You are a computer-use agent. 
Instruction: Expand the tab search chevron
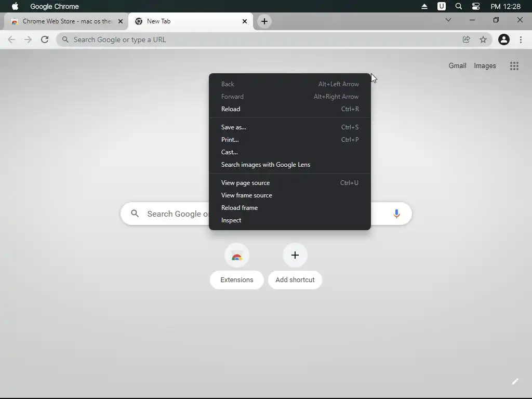448,20
